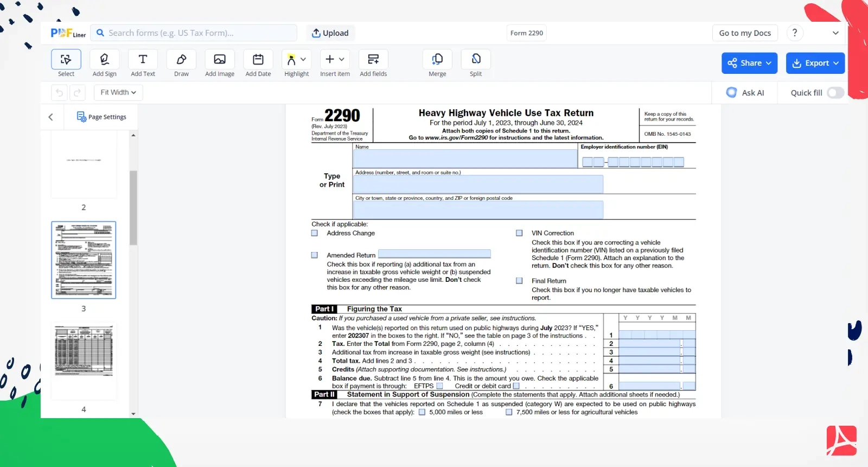Screen dimensions: 868x467
Task: Expand the Insert item dropdown
Action: [x=335, y=60]
